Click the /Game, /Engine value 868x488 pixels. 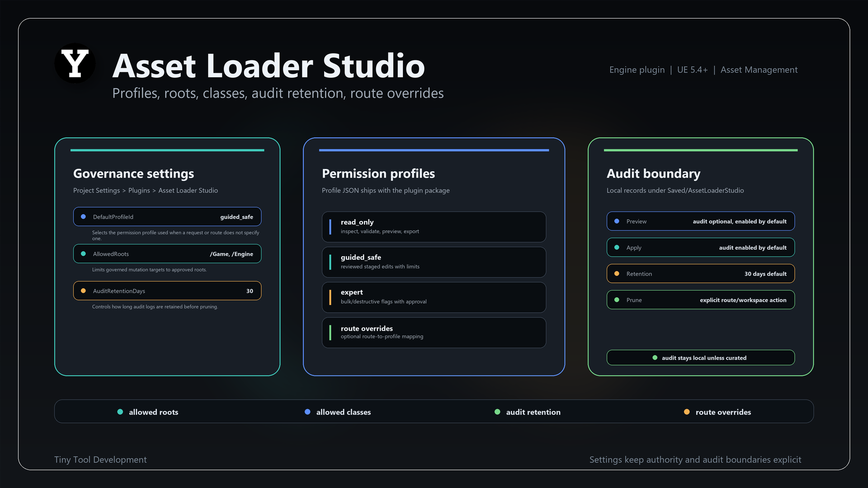231,254
